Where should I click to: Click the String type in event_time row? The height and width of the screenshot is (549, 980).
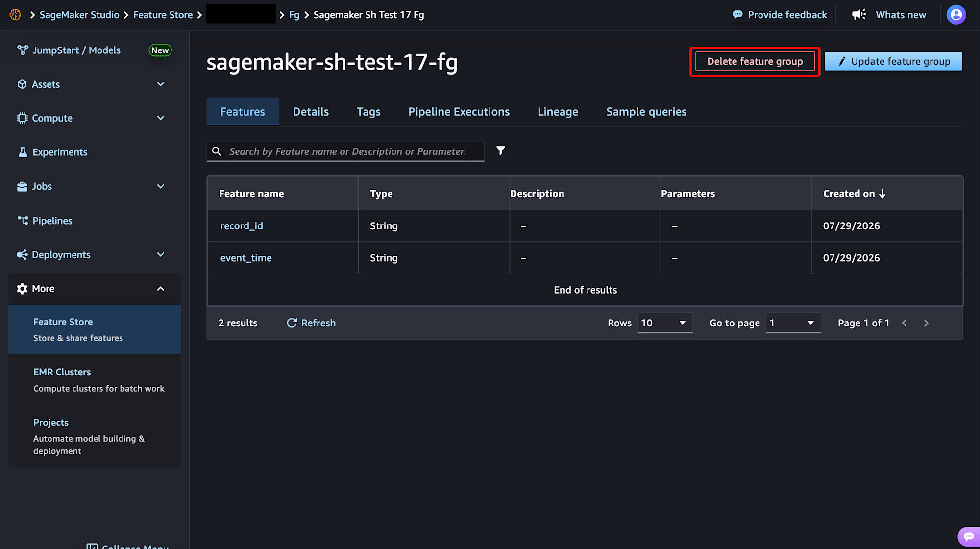tap(384, 258)
